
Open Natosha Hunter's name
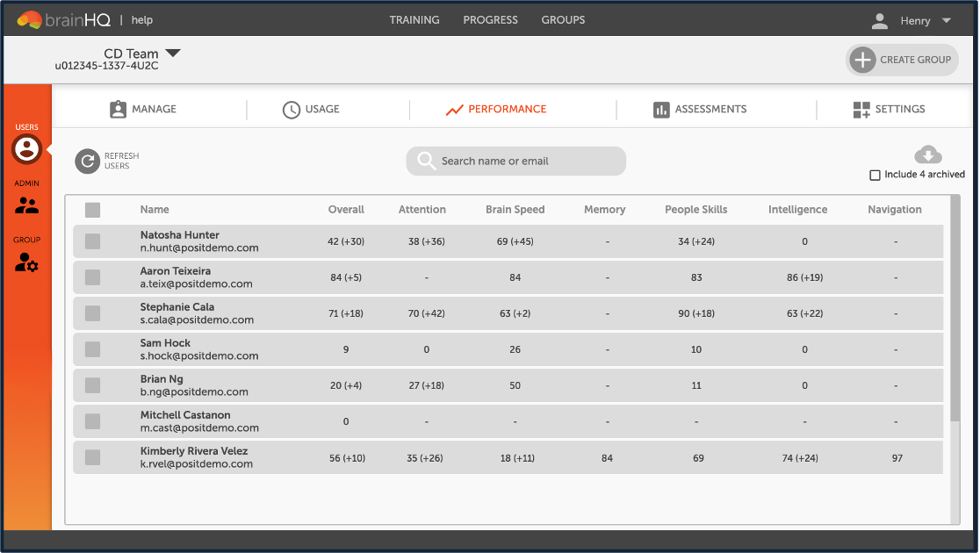tap(179, 235)
